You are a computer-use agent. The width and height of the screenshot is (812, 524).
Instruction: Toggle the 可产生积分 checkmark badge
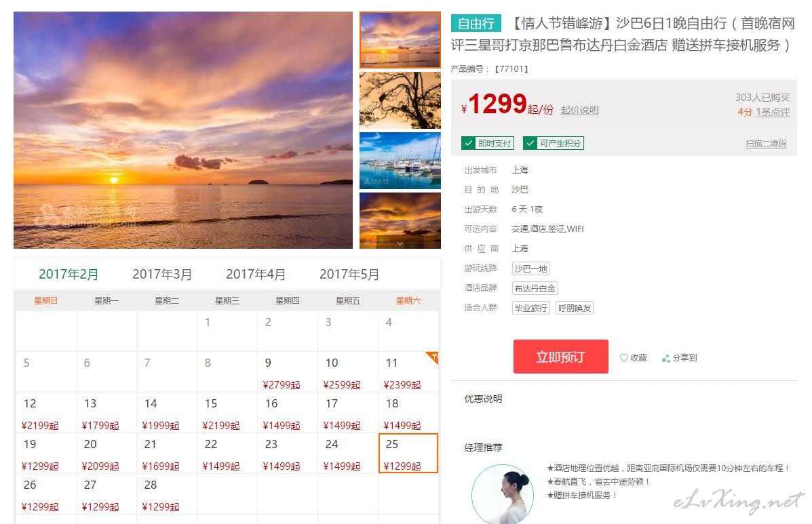(553, 143)
